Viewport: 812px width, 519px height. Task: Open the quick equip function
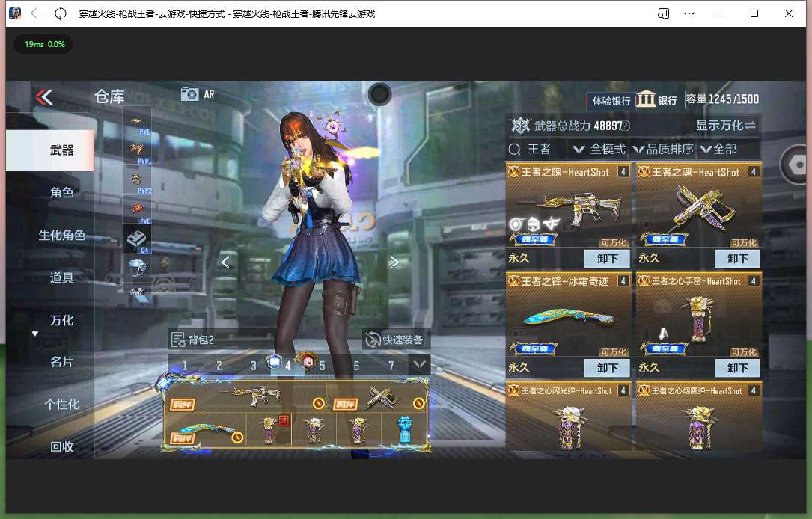click(x=394, y=340)
